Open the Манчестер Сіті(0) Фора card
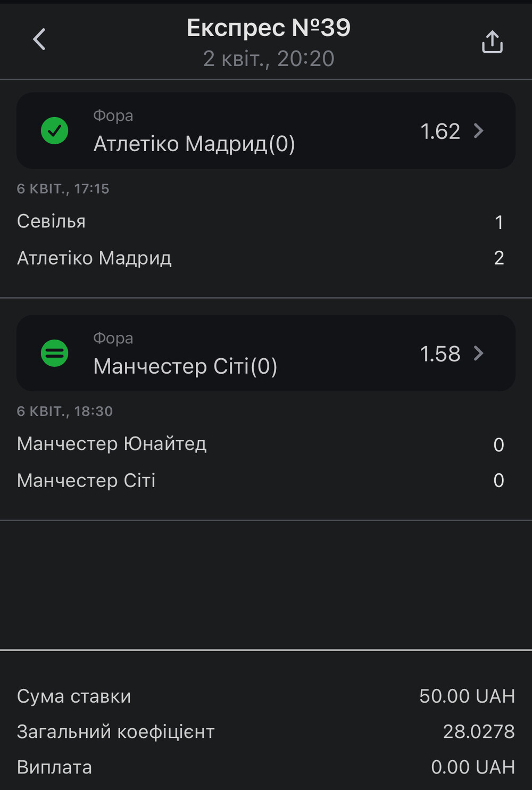The height and width of the screenshot is (790, 532). [266, 353]
